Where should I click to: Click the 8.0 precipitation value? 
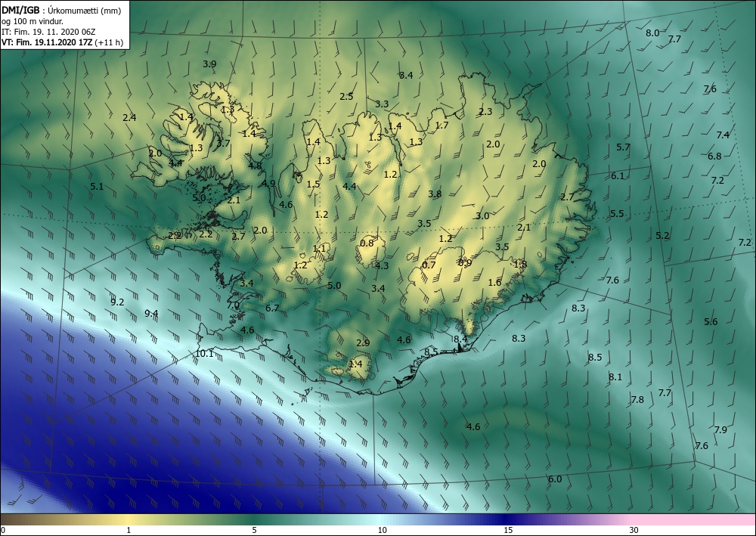tap(652, 33)
